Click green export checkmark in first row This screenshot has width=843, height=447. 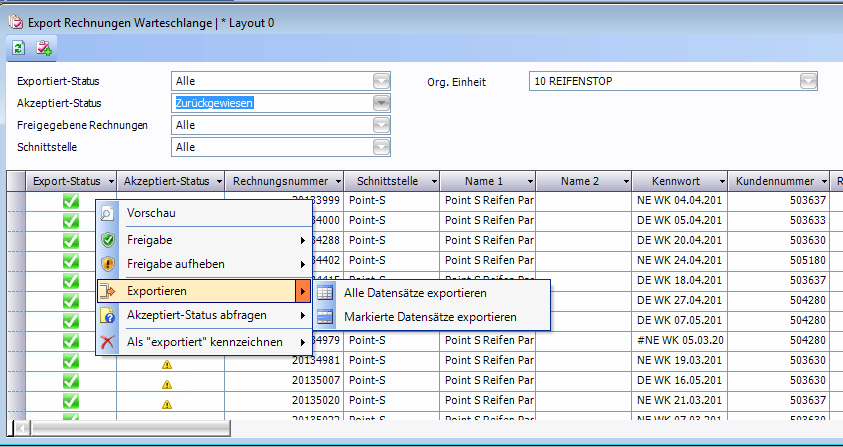point(70,201)
